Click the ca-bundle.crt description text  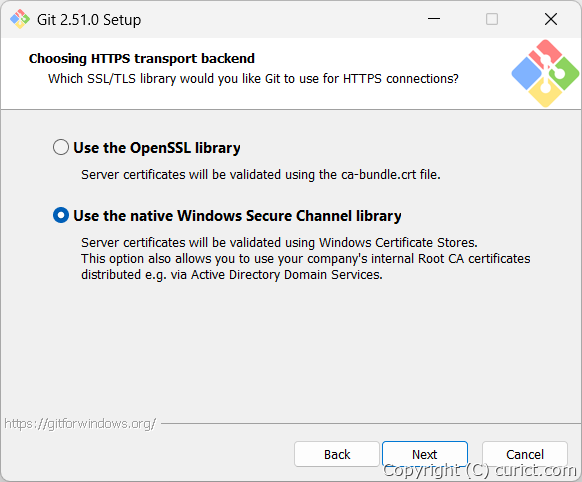(x=261, y=174)
